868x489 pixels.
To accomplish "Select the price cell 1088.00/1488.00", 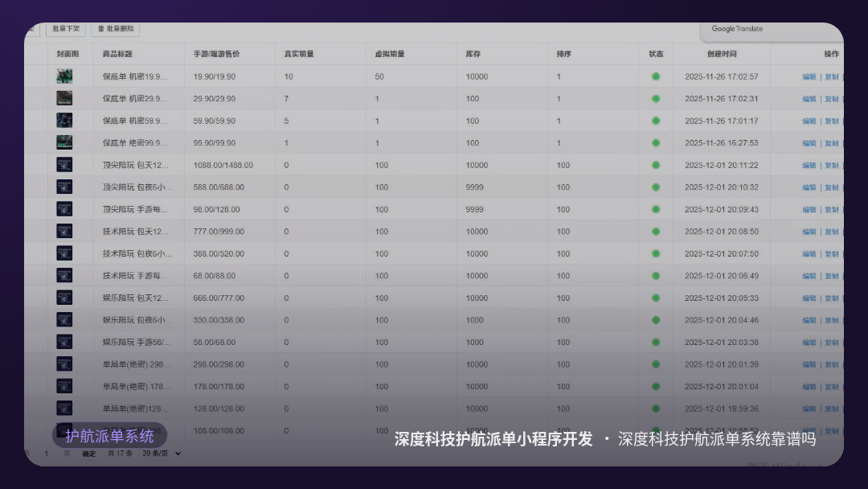I will coord(223,165).
